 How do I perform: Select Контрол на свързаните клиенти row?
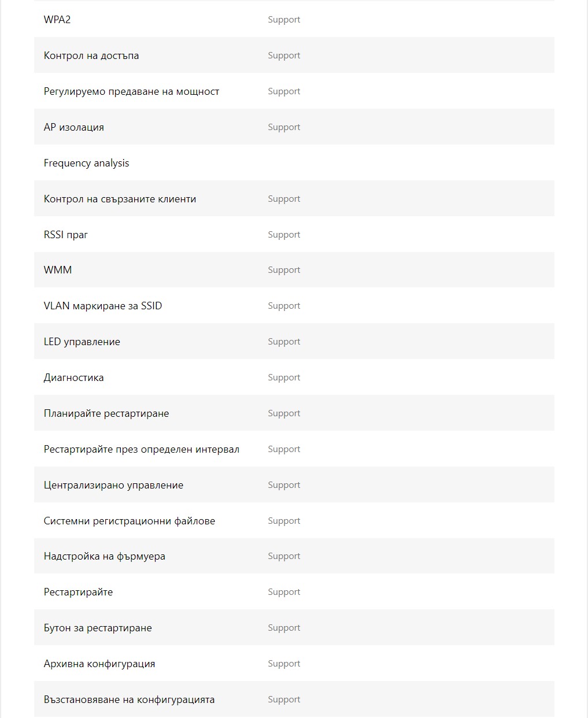coord(294,199)
